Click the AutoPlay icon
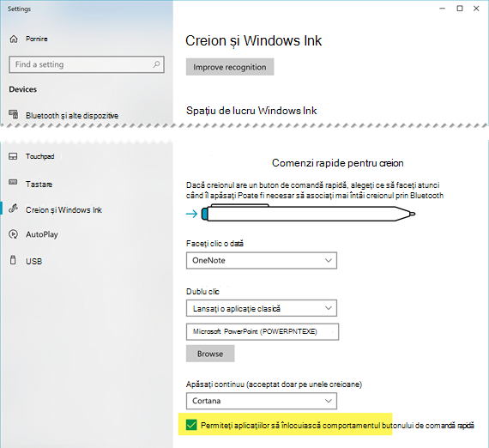This screenshot has height=448, width=489. [14, 234]
